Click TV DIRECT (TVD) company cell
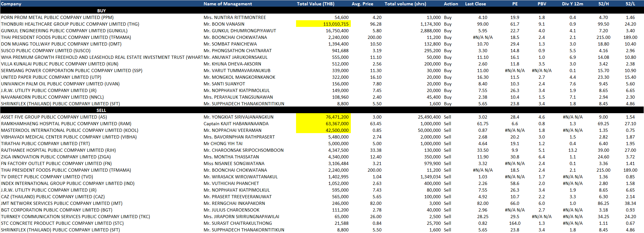The image size is (644, 233). click(47, 177)
